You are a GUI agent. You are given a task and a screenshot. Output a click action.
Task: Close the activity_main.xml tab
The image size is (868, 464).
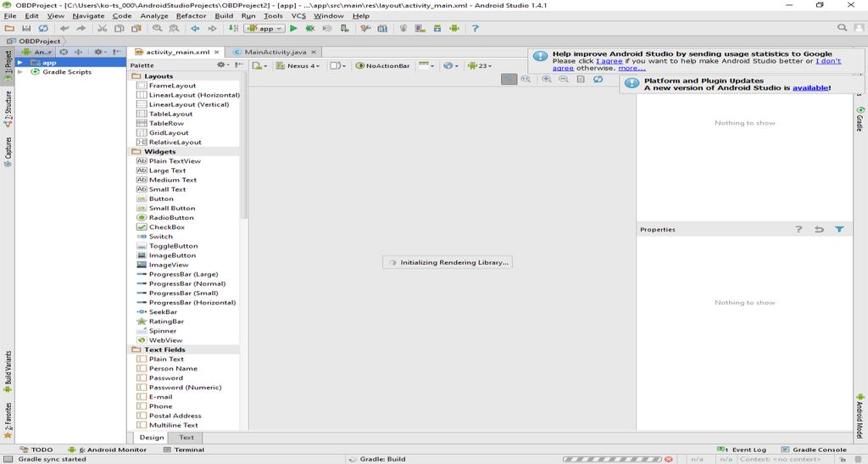pyautogui.click(x=216, y=52)
